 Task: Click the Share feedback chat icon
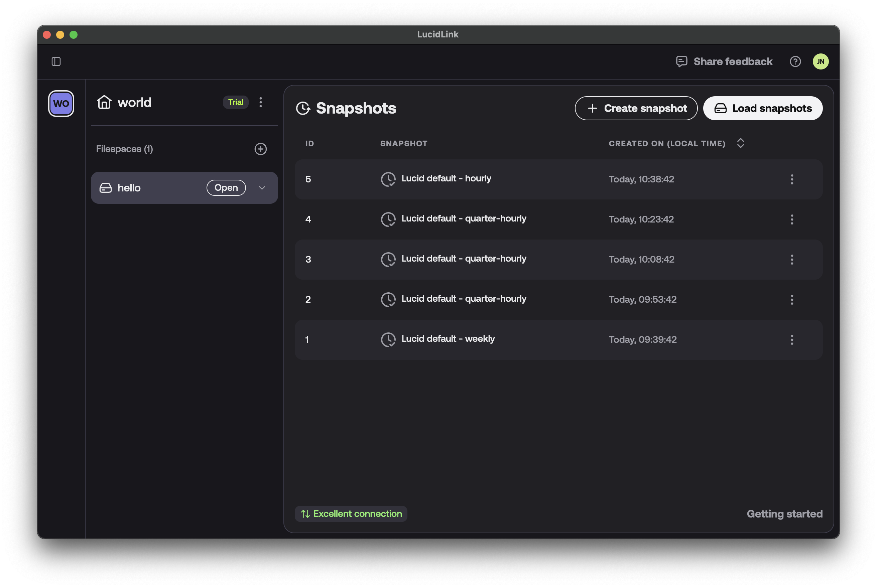[x=681, y=61]
